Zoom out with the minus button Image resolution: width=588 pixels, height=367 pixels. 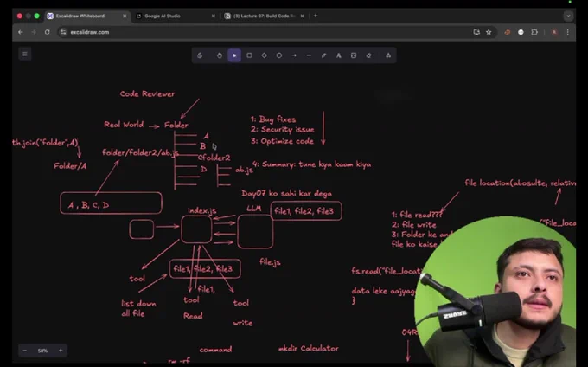pyautogui.click(x=25, y=351)
